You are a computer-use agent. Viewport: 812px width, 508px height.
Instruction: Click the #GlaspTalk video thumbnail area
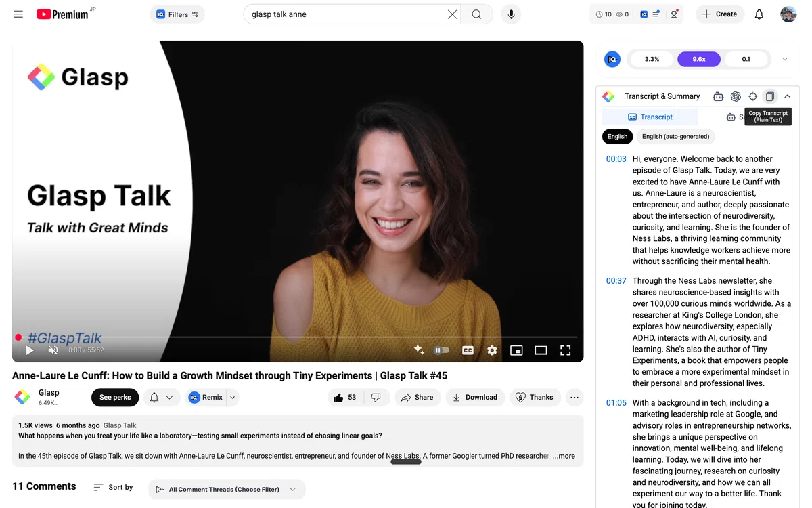pos(298,201)
